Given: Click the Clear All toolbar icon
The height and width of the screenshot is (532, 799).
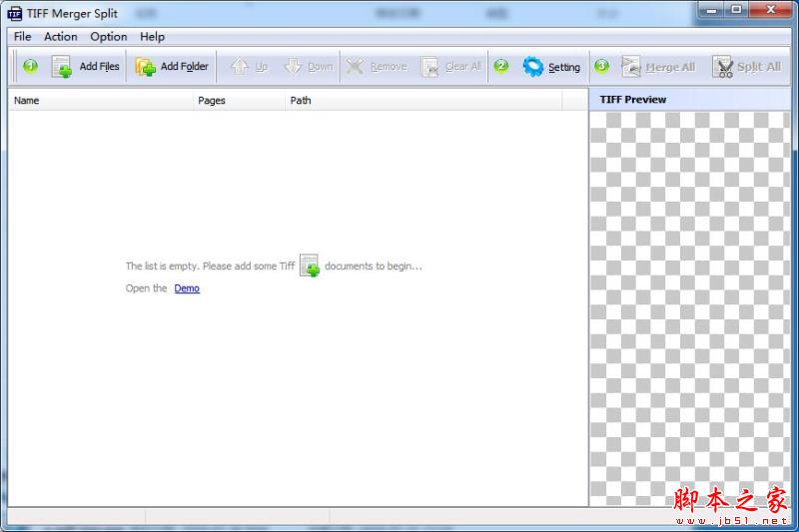Looking at the screenshot, I should point(429,67).
